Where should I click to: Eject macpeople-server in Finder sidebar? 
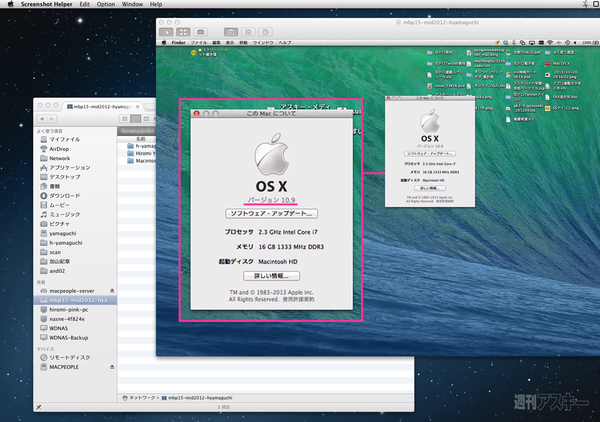click(x=112, y=291)
